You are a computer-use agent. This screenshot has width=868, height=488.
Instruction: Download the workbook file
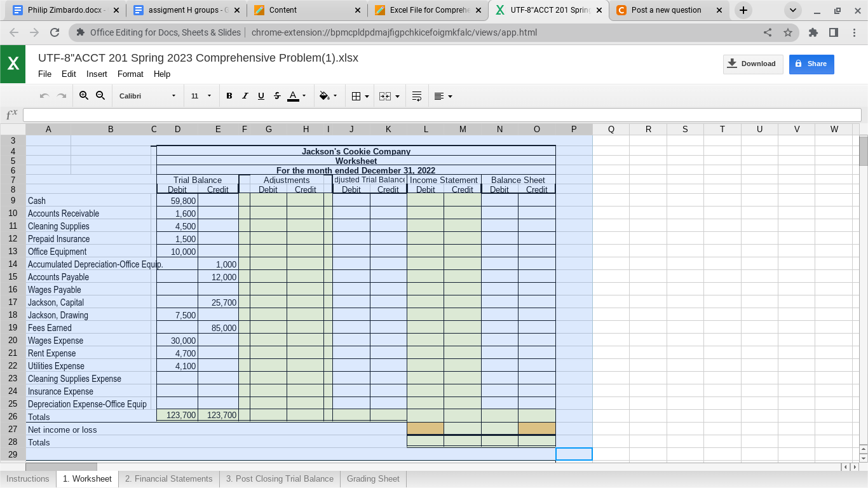pyautogui.click(x=752, y=64)
